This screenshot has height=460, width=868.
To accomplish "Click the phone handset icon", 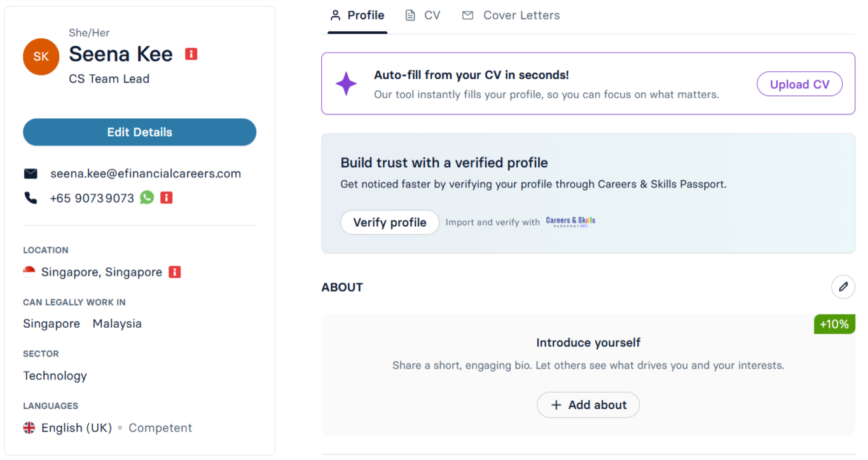I will (31, 198).
